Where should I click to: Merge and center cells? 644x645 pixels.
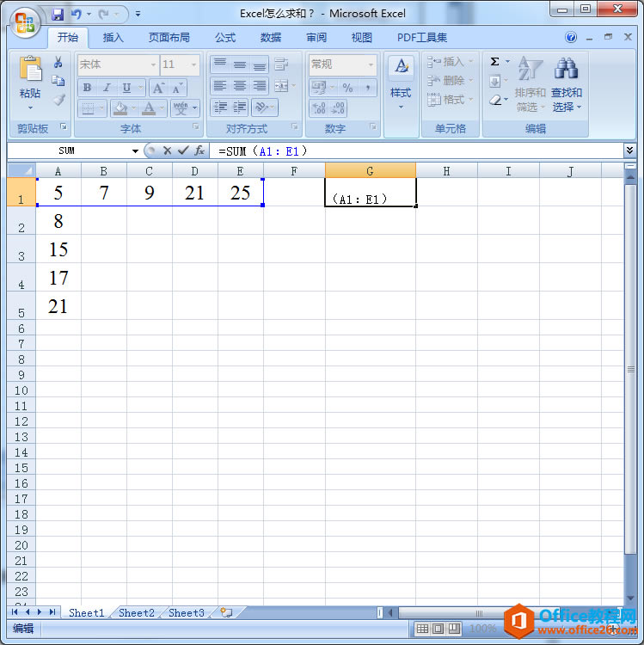coord(282,86)
